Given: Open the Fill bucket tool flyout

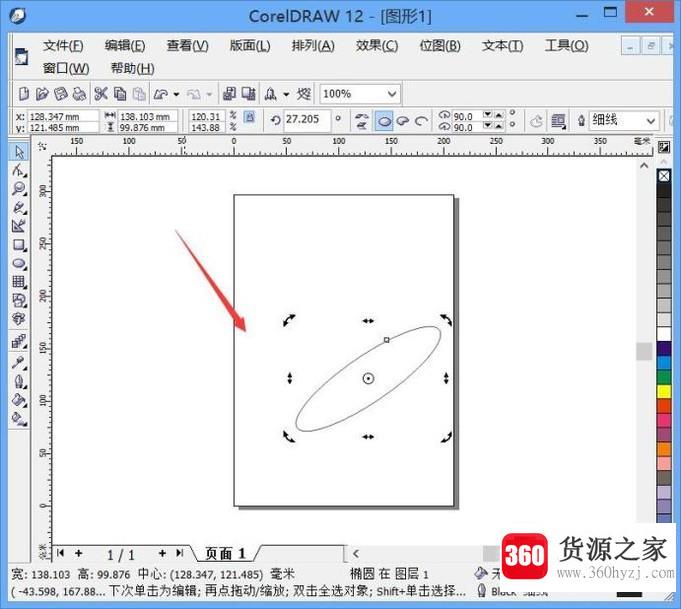Looking at the screenshot, I should 19,400.
